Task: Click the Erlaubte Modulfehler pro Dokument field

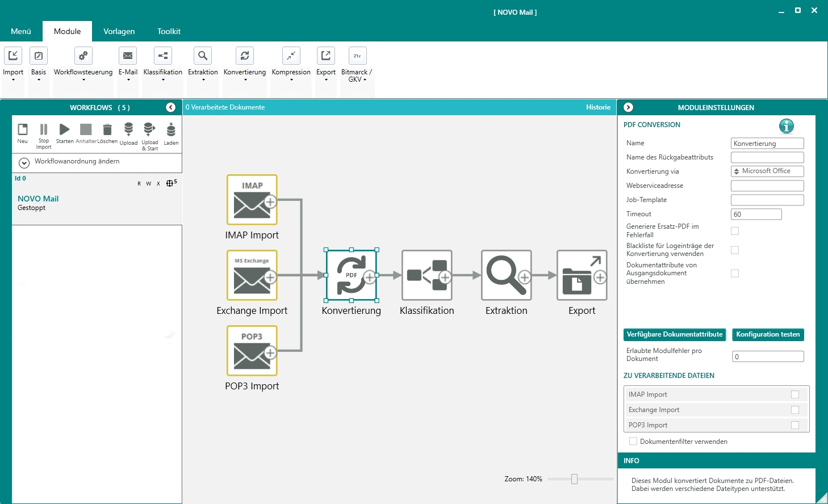Action: (x=768, y=356)
